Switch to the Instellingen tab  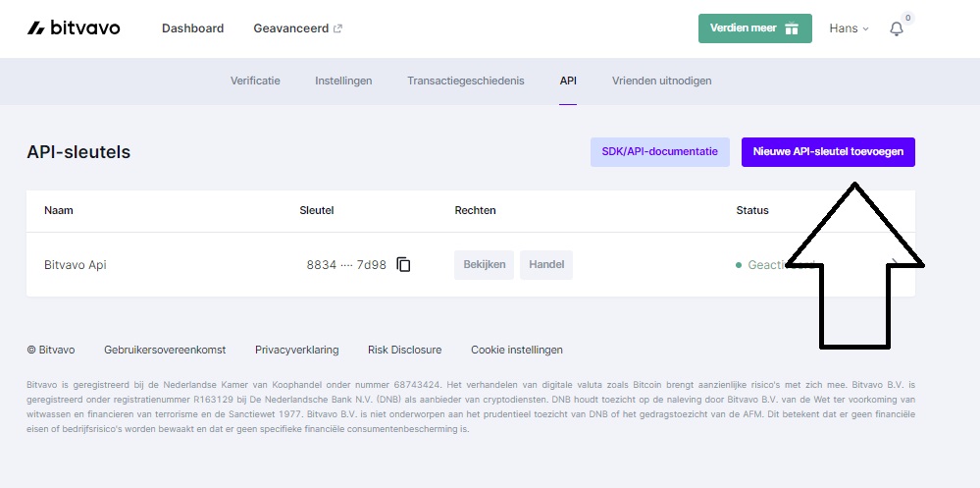point(343,81)
